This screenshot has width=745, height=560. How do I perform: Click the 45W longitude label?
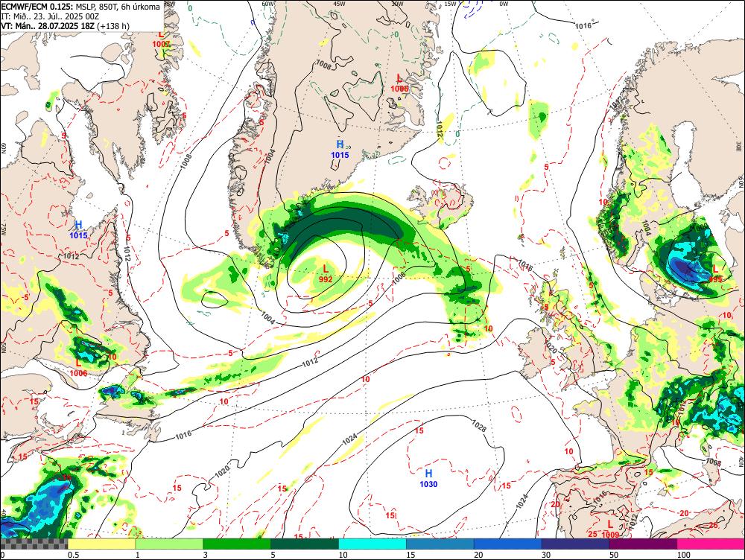[x=339, y=4]
